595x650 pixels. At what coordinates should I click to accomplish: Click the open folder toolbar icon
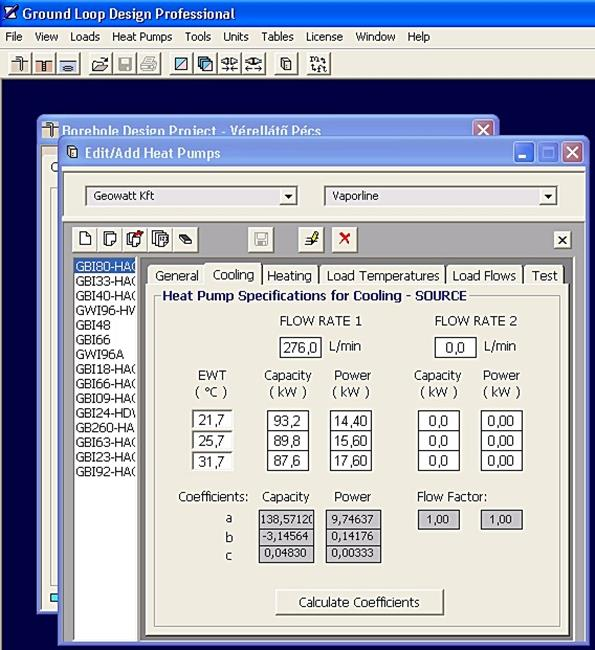100,64
